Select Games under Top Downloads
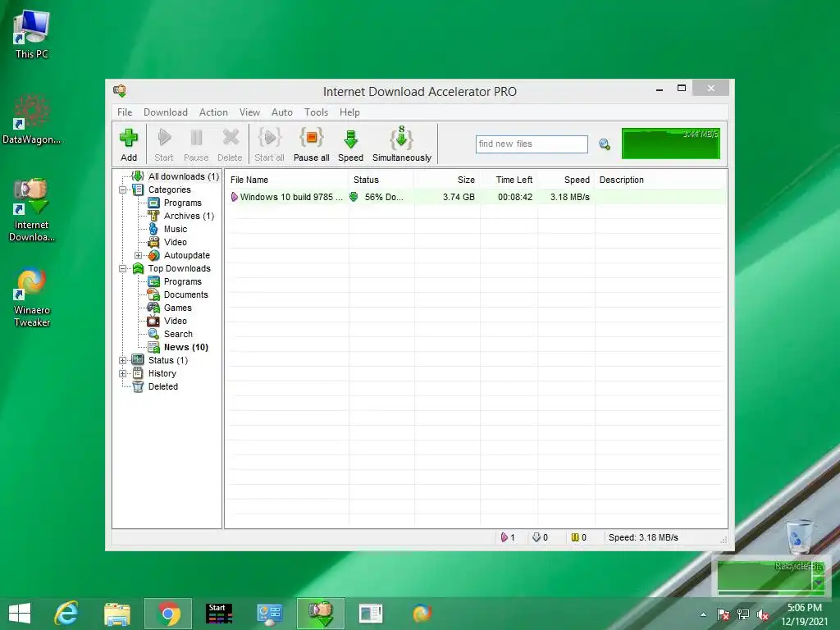Screen dimensions: 840x630 (x=177, y=308)
